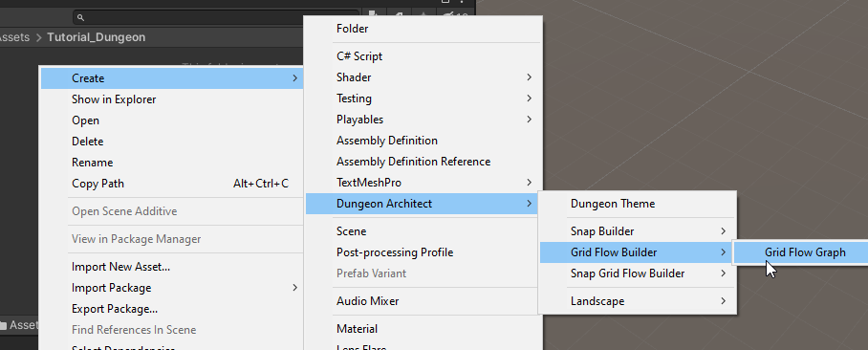Open the Tutorial_Dungeon breadcrumb
Screen dimensions: 868x350
(97, 37)
